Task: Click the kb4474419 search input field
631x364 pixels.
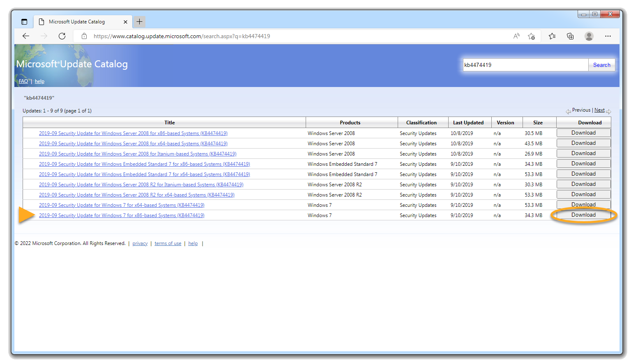Action: point(525,65)
